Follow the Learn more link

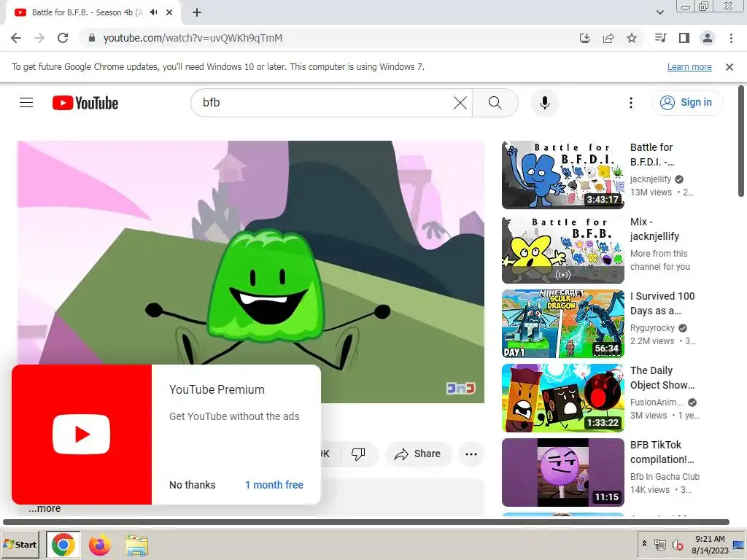pyautogui.click(x=689, y=67)
